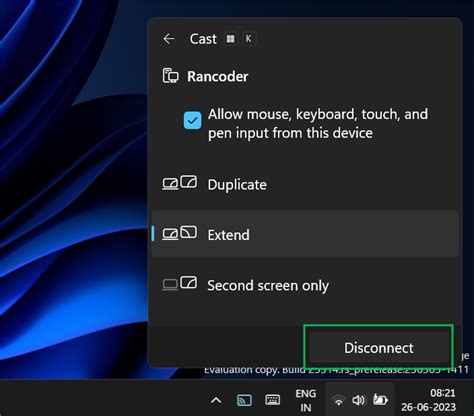Choose Second screen only option
The height and width of the screenshot is (416, 474).
click(x=305, y=285)
